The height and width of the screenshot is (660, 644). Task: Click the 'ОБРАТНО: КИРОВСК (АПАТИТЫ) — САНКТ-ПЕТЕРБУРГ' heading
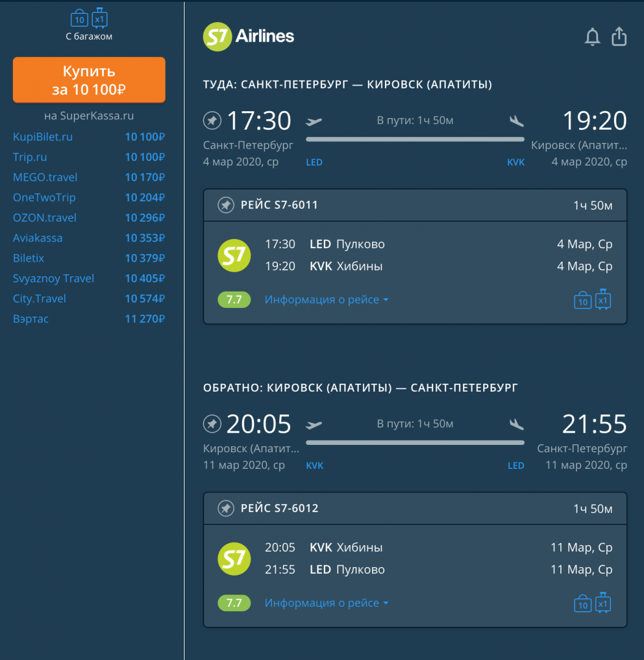[x=360, y=387]
